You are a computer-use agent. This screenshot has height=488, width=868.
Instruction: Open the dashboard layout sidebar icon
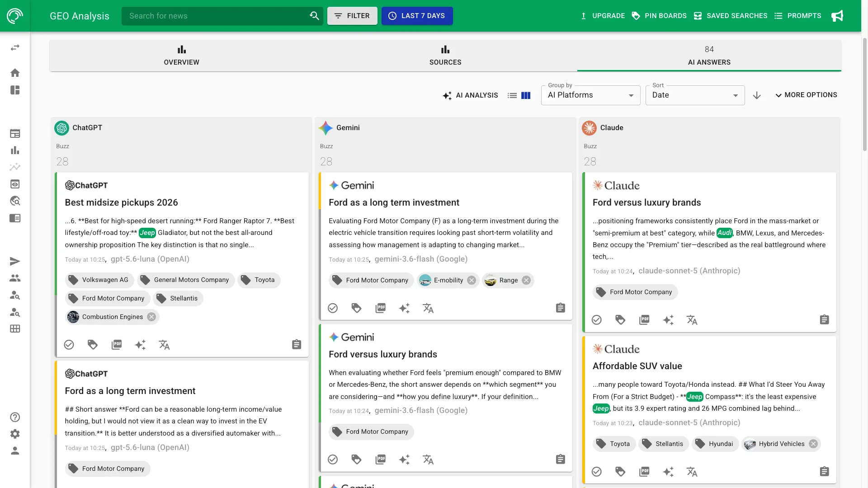click(15, 90)
